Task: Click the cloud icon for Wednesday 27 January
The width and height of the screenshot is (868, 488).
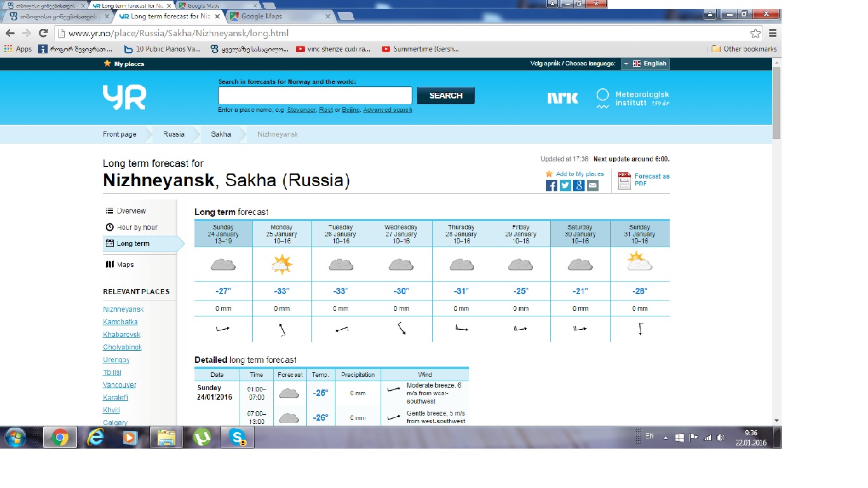Action: pyautogui.click(x=401, y=264)
